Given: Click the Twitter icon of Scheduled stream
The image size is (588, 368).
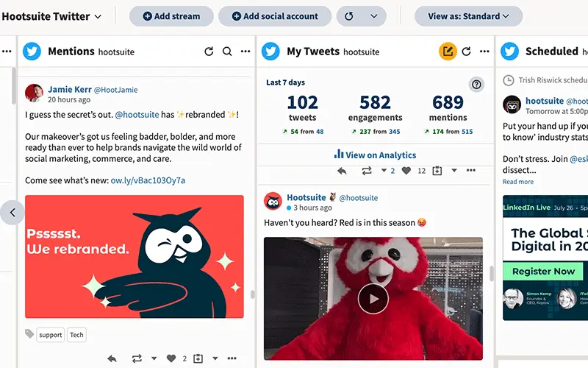Looking at the screenshot, I should click(509, 52).
